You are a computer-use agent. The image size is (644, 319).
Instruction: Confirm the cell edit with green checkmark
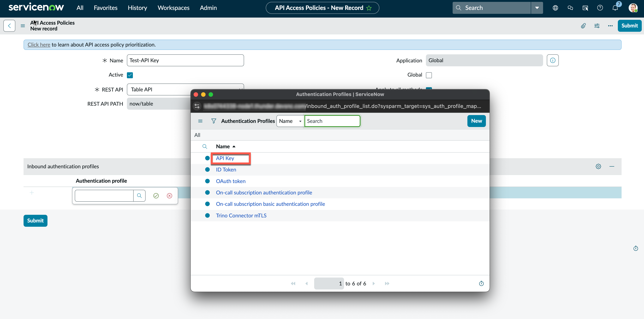[156, 196]
